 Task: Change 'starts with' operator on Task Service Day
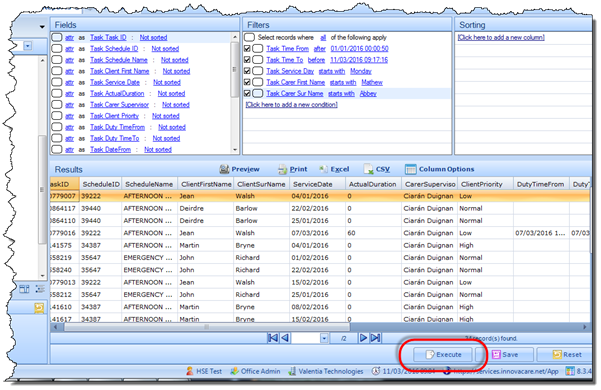point(332,71)
